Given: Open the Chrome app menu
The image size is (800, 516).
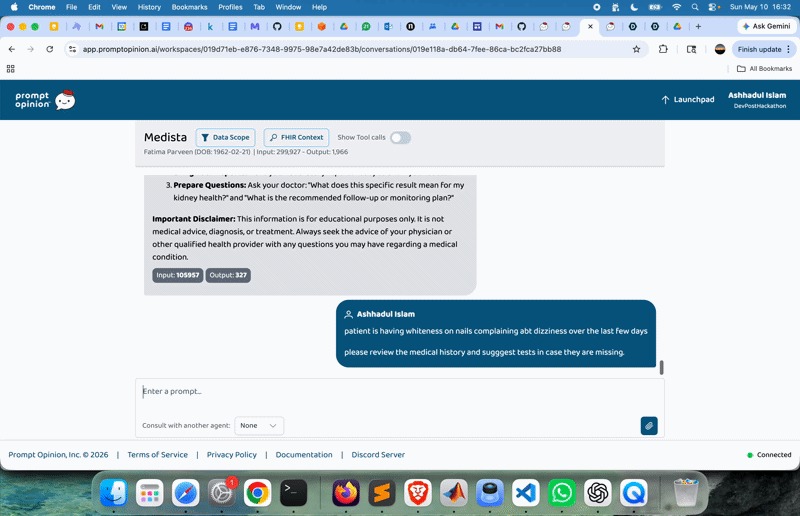Looking at the screenshot, I should [x=42, y=7].
